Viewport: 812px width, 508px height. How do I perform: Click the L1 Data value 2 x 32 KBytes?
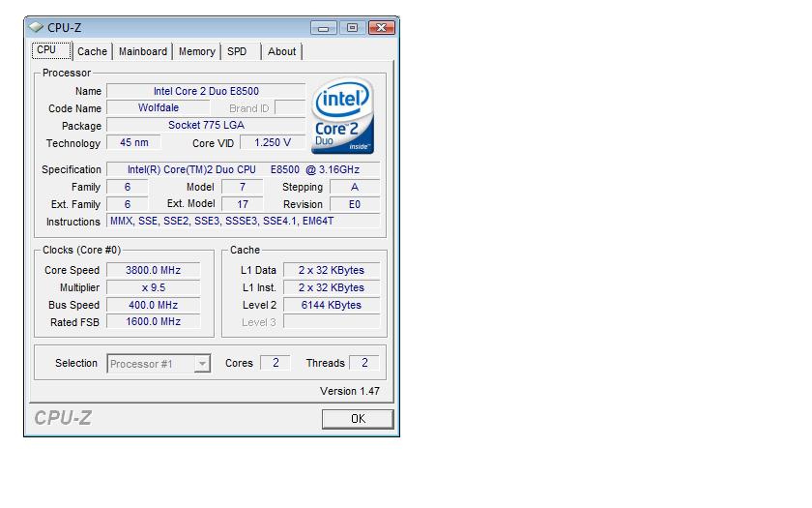(x=332, y=270)
